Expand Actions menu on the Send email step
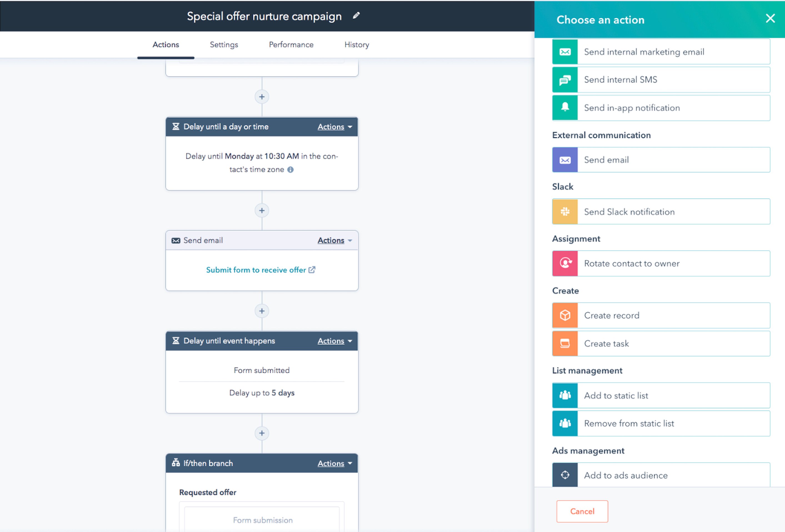The width and height of the screenshot is (785, 532). pos(334,240)
